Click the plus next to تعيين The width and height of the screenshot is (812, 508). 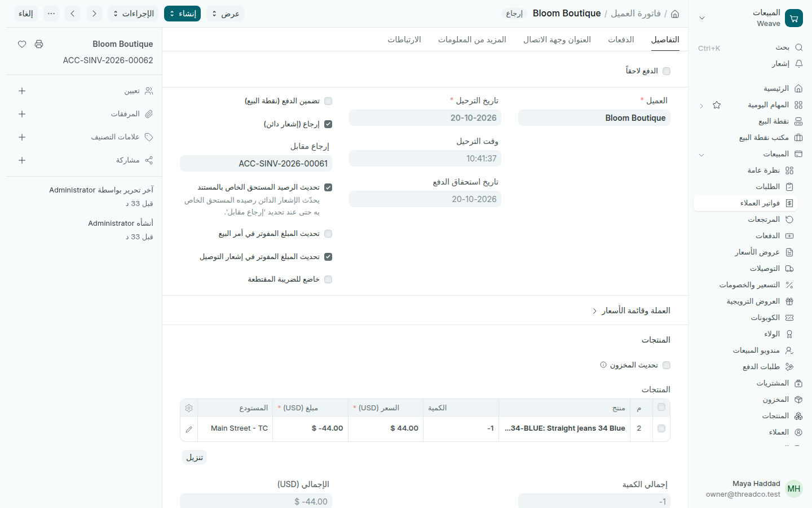pyautogui.click(x=22, y=91)
